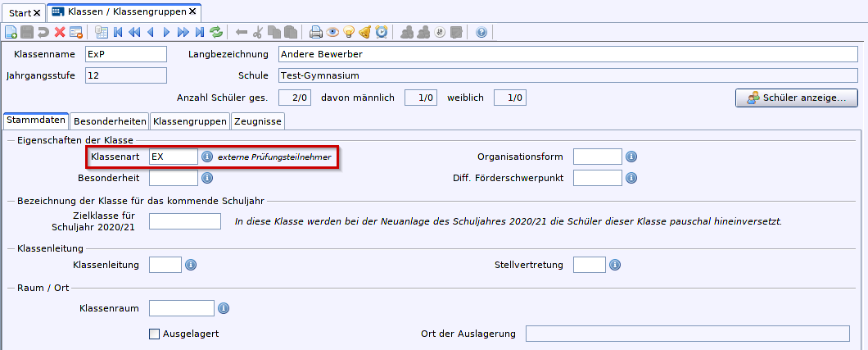Jump to the last record
868x350 pixels.
[x=200, y=32]
